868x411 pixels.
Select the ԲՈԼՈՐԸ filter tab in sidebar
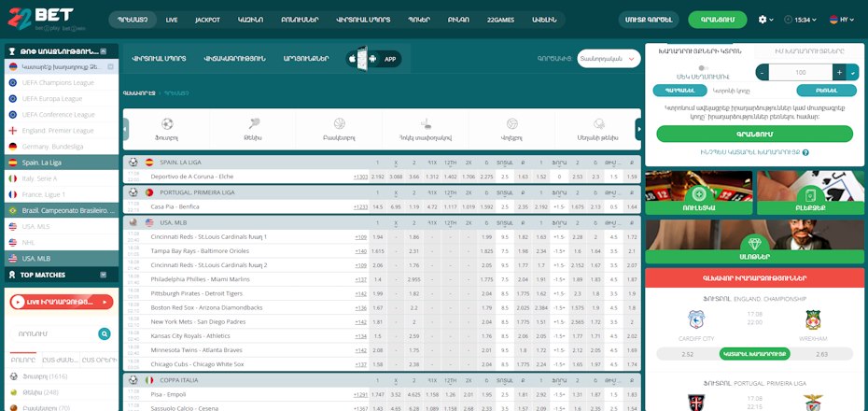coord(23,360)
